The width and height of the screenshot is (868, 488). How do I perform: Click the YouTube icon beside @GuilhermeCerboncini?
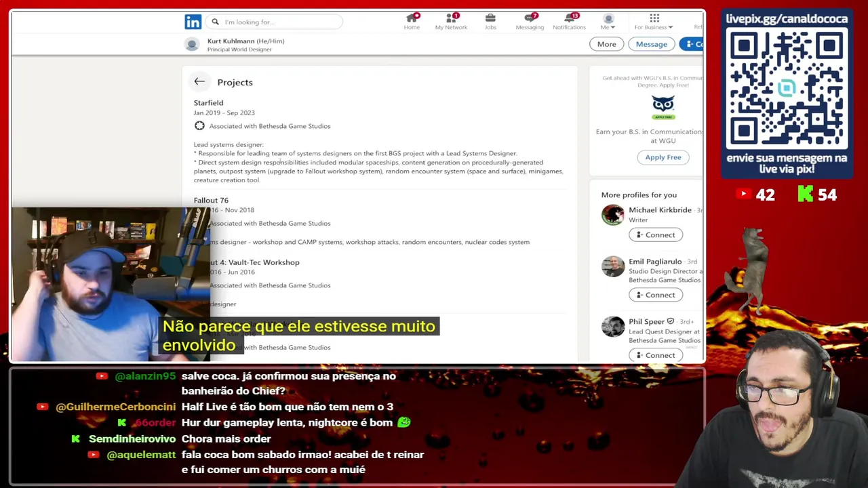(42, 407)
